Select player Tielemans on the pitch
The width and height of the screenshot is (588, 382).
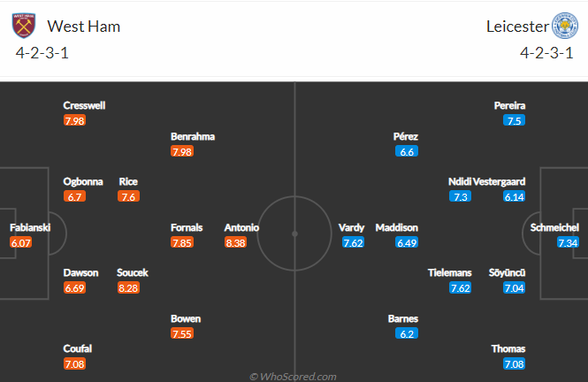click(x=450, y=272)
